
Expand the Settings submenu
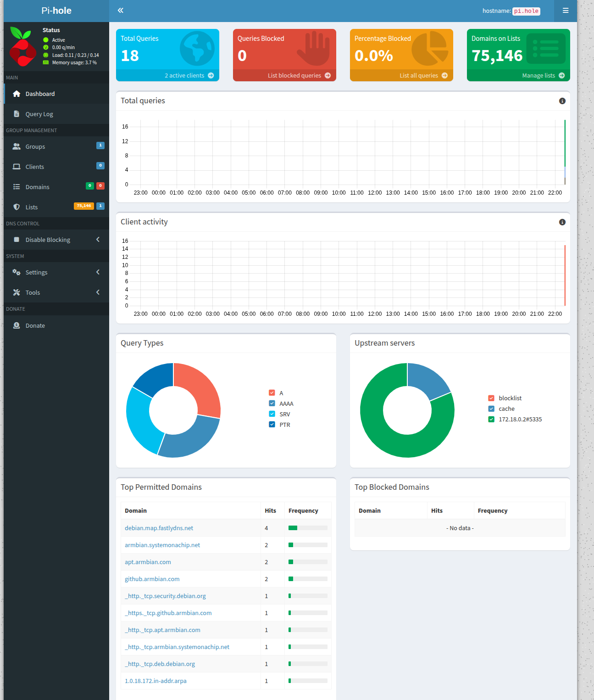[98, 272]
